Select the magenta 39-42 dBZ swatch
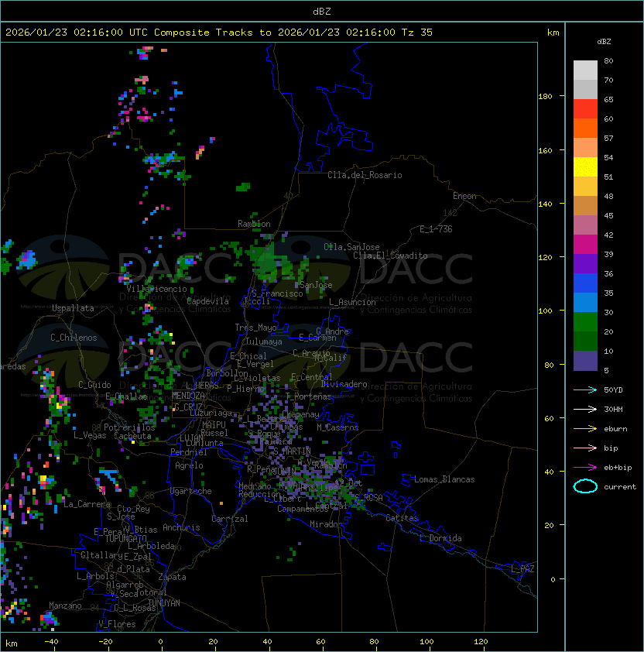 pyautogui.click(x=585, y=245)
